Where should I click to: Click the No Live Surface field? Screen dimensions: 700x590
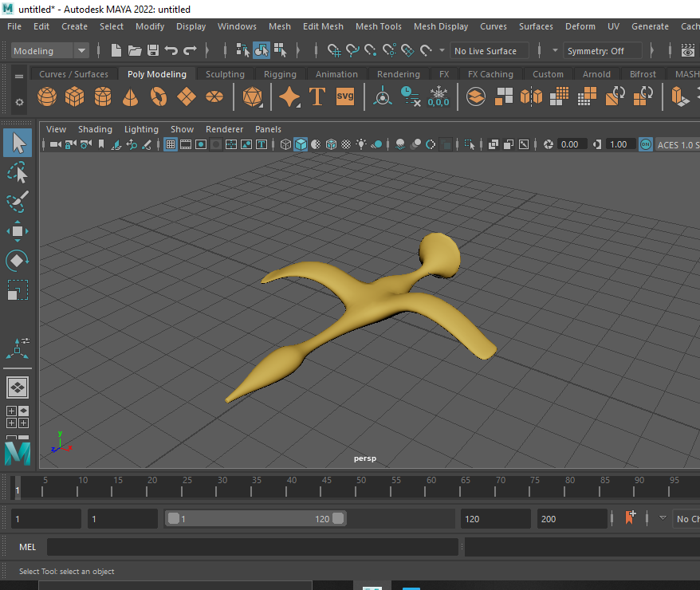[x=489, y=51]
